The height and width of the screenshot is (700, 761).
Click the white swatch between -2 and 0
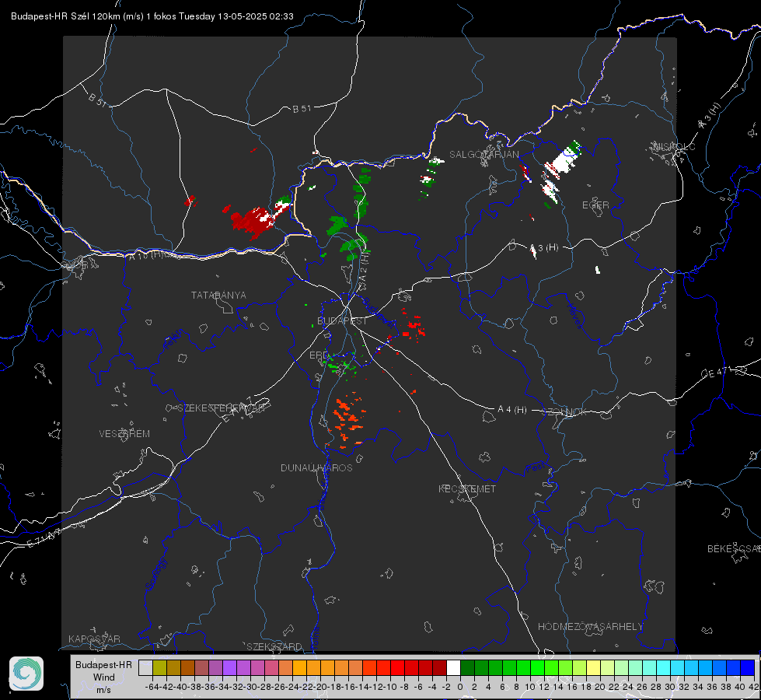[x=453, y=667]
